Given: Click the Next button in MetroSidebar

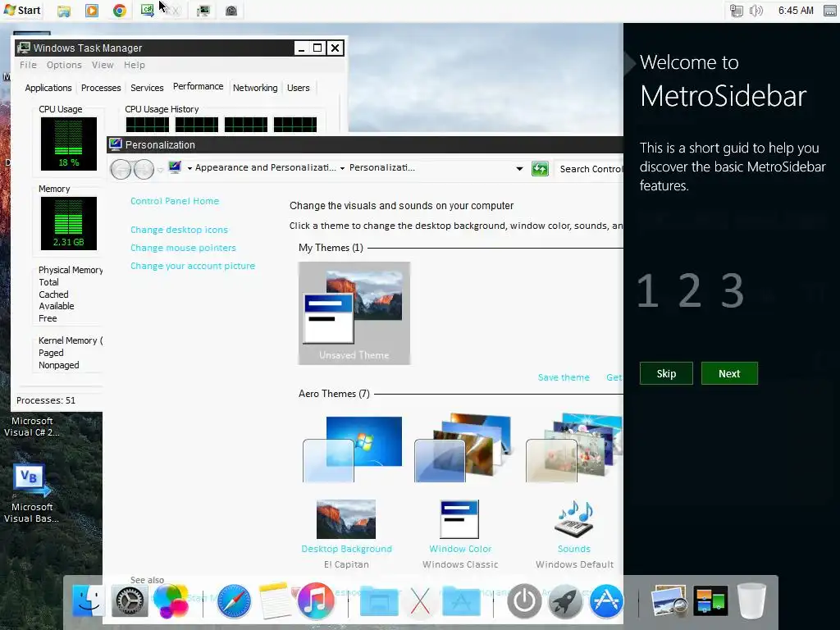Looking at the screenshot, I should click(729, 373).
